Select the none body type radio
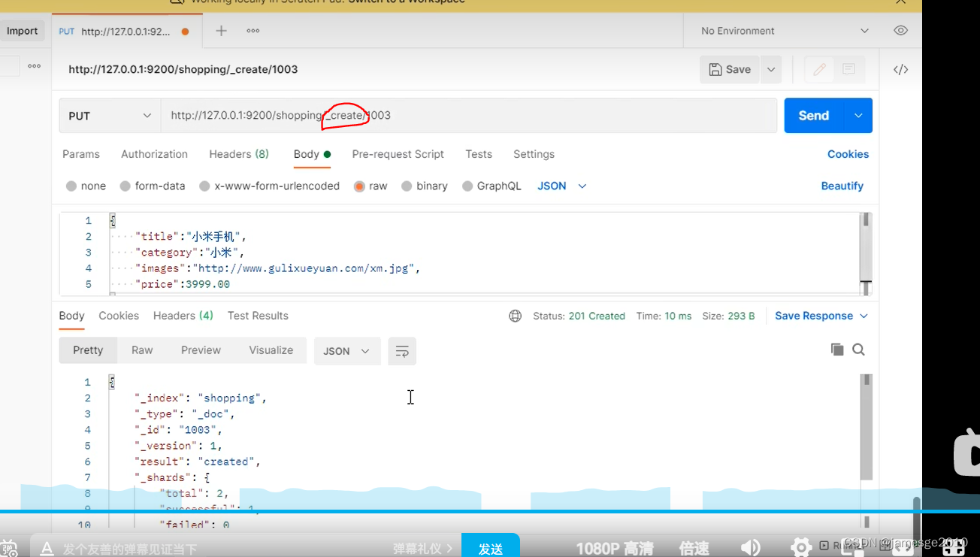 click(x=71, y=186)
